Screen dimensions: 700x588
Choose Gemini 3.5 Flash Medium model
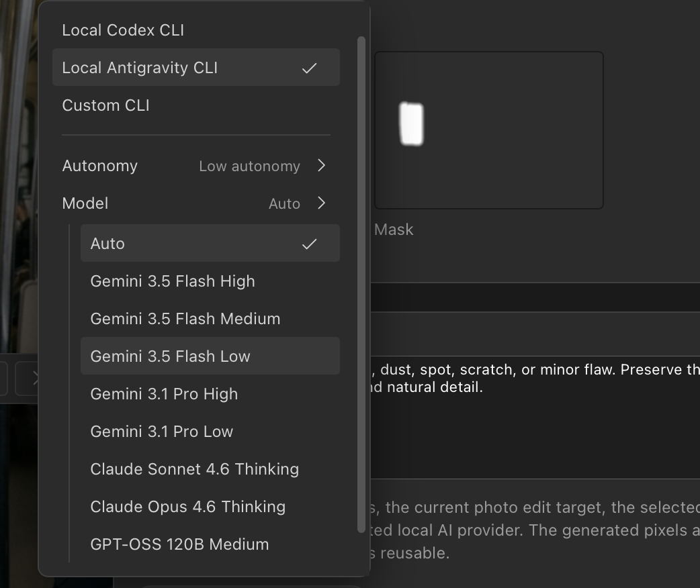(210, 319)
